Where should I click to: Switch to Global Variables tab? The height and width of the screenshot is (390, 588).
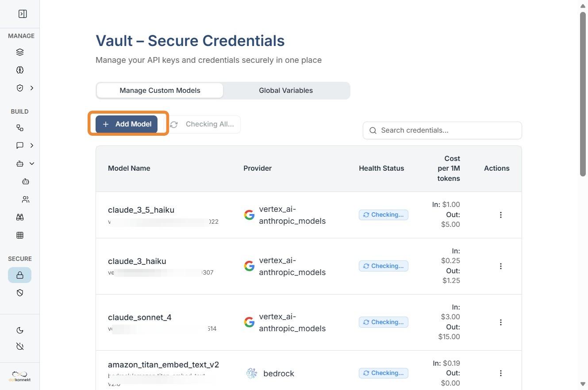(286, 91)
